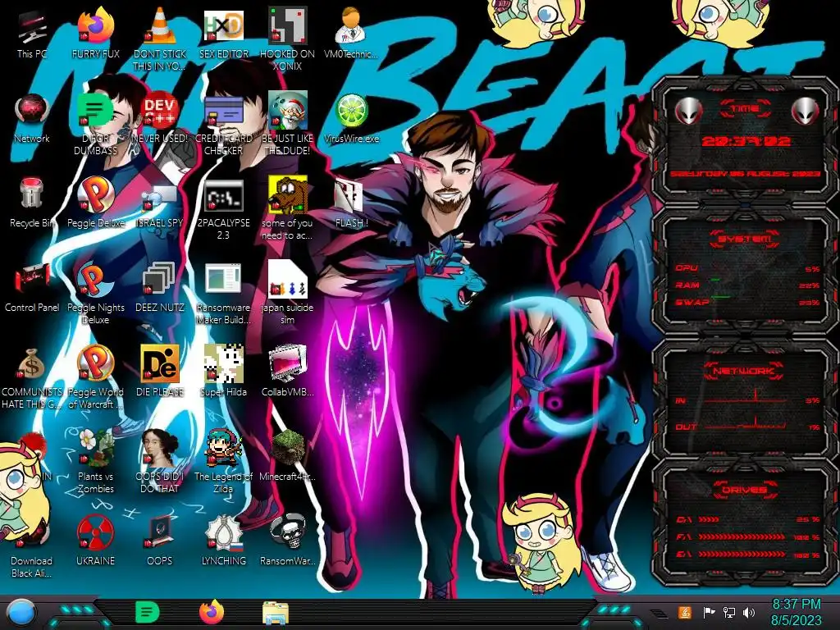This screenshot has height=630, width=840.
Task: Select the VM0Technic doctor icon
Action: [351, 25]
